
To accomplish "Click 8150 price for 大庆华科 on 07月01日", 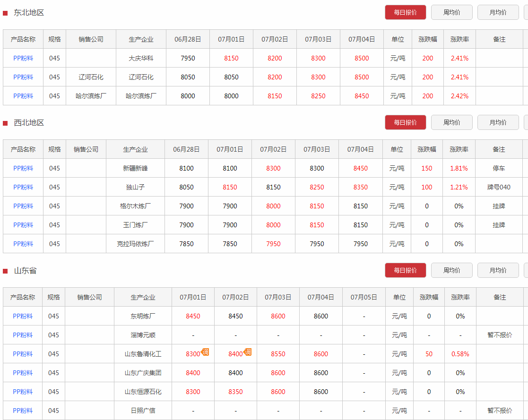I will tap(231, 58).
